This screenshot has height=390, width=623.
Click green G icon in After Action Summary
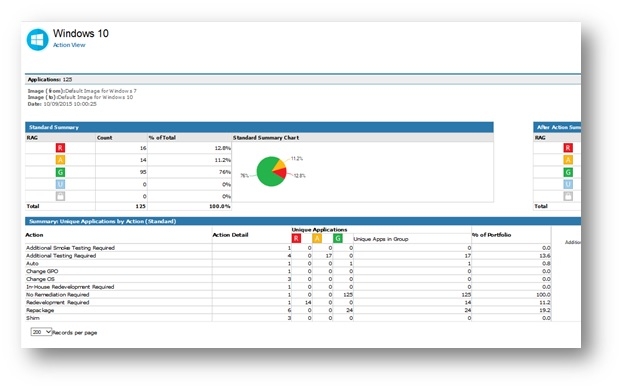click(x=568, y=172)
